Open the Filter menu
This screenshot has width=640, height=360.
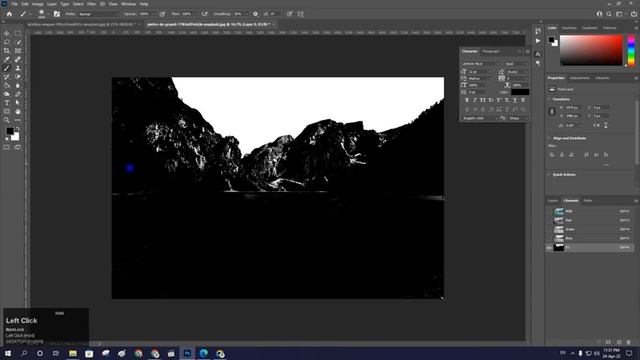(91, 4)
